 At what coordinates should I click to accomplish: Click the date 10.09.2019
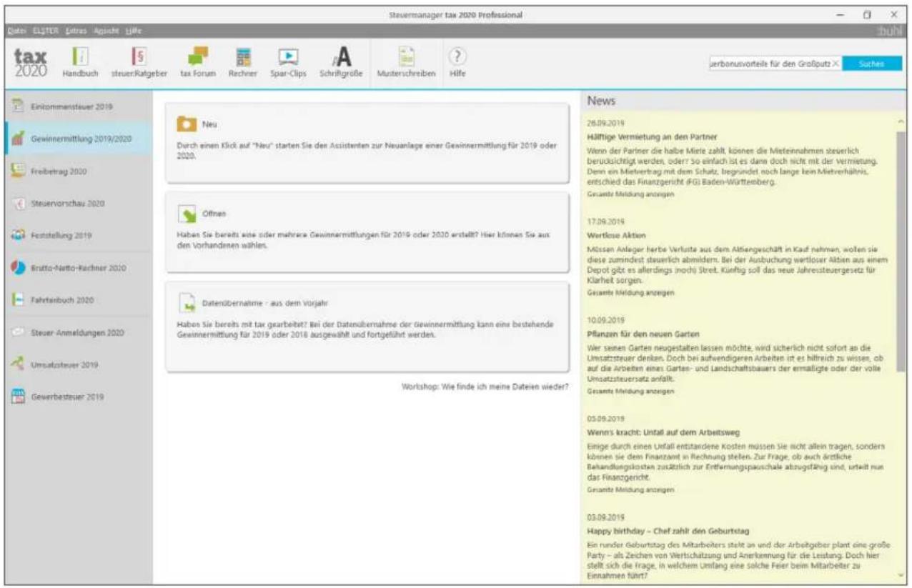(x=605, y=320)
